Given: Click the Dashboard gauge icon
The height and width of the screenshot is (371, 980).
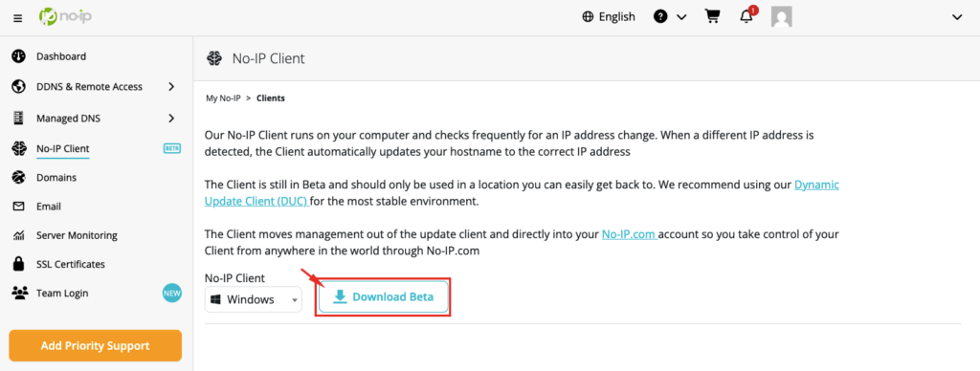Looking at the screenshot, I should 19,56.
